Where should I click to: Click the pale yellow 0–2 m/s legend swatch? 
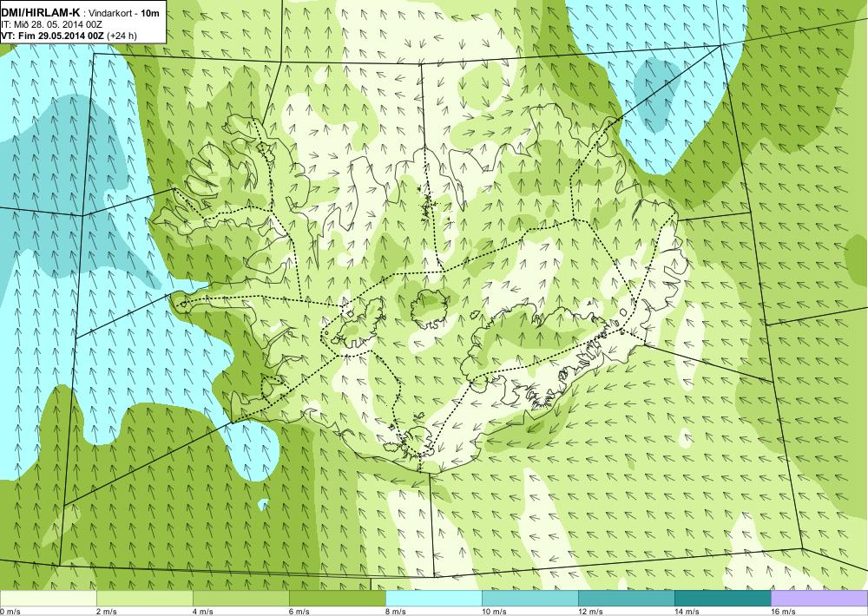click(48, 599)
